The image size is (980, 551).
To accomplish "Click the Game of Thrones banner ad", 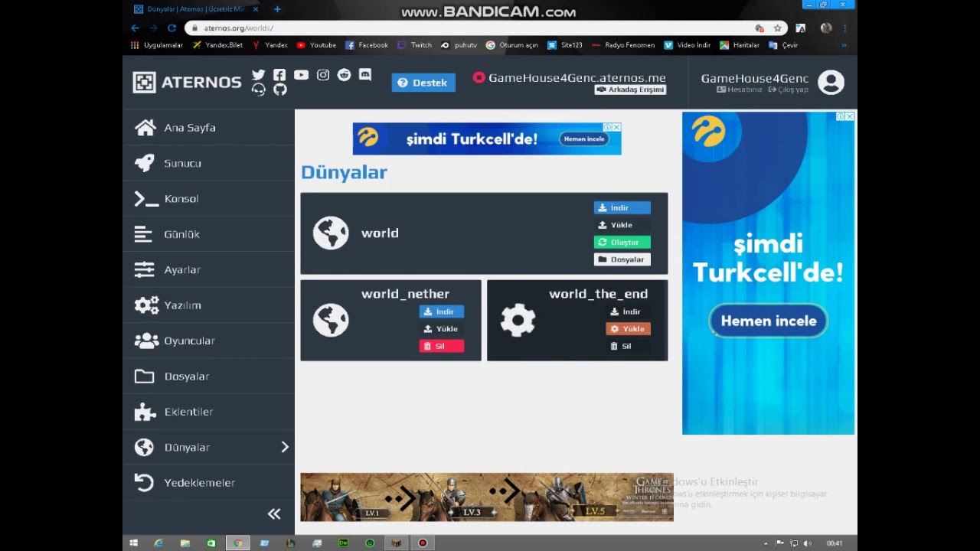I will 487,497.
